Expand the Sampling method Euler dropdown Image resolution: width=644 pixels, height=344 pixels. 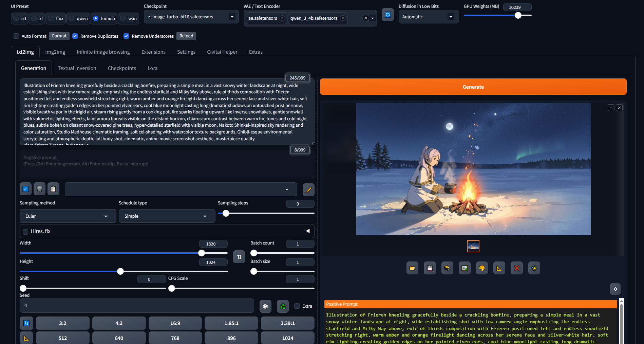point(68,216)
